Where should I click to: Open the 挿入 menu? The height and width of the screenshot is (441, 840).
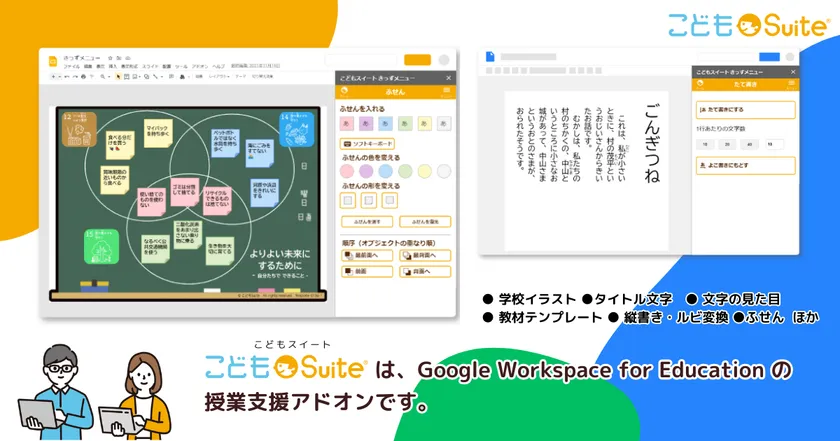pyautogui.click(x=112, y=66)
